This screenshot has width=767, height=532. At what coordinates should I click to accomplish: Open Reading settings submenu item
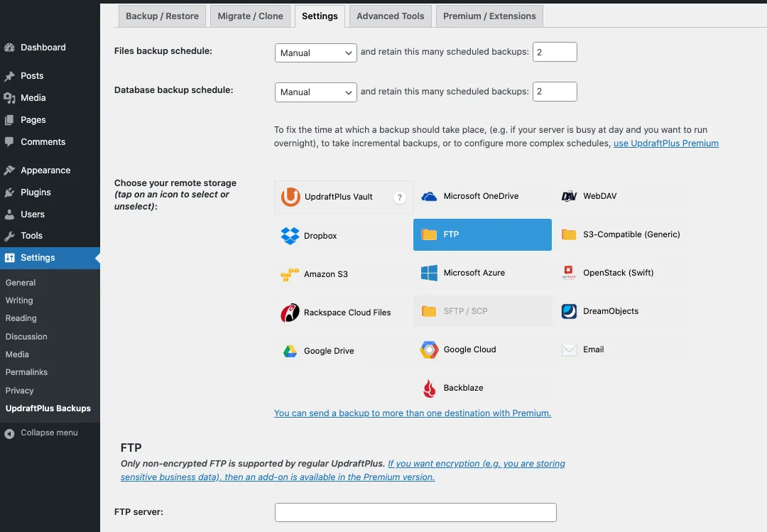[21, 318]
